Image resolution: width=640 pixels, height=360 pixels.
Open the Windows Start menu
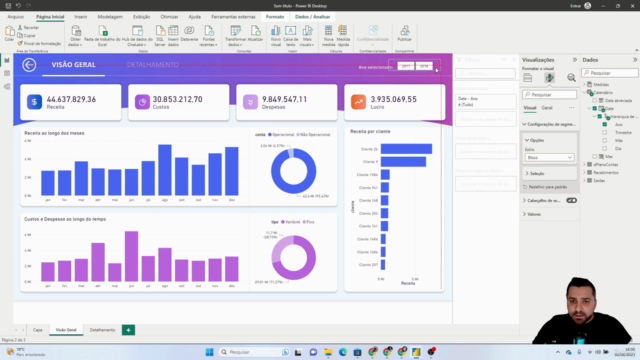(209, 352)
